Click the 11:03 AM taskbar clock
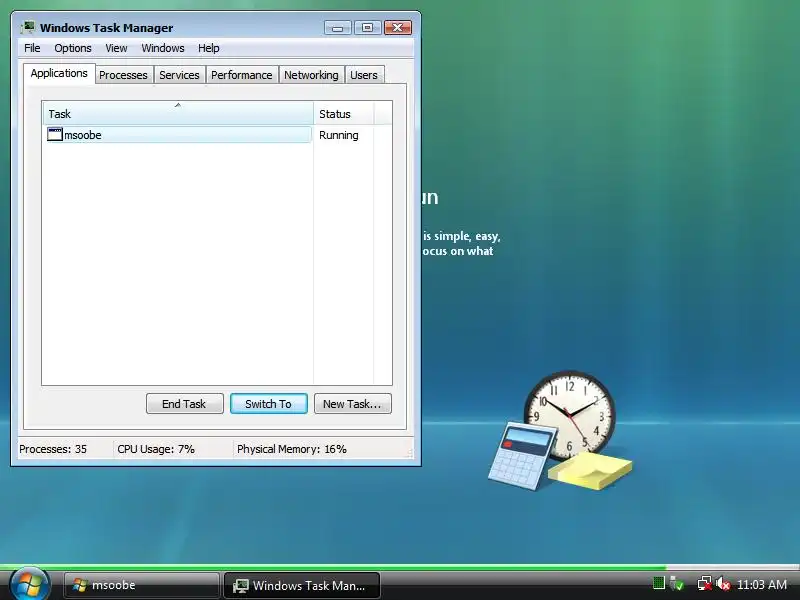 click(x=762, y=584)
